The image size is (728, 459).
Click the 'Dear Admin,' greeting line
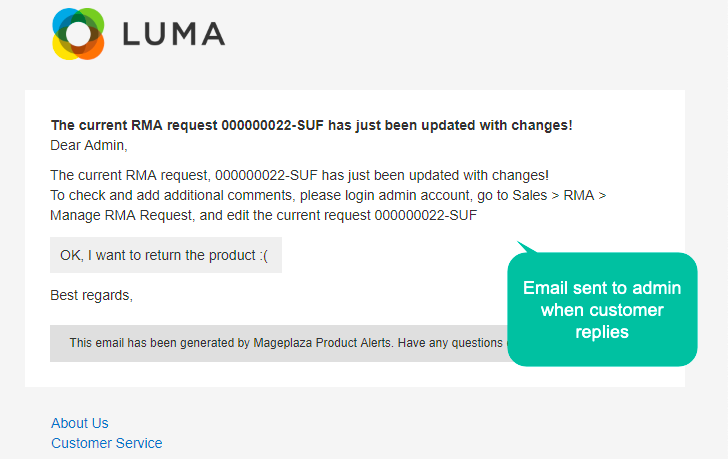89,145
